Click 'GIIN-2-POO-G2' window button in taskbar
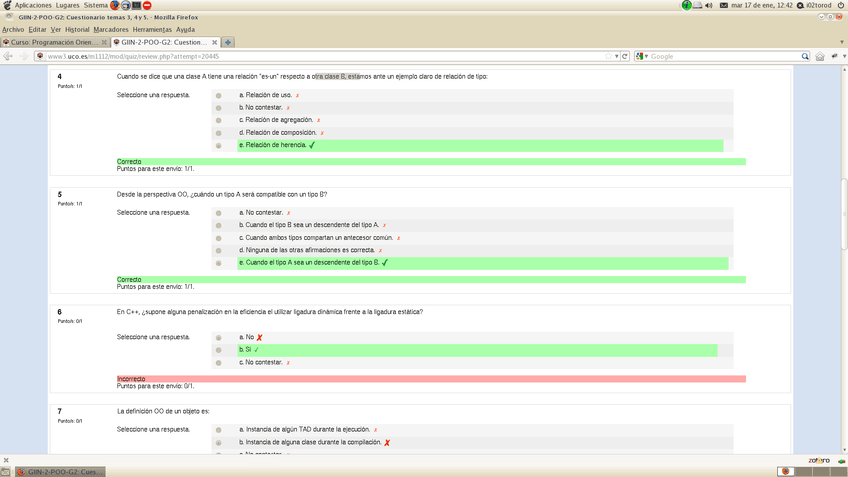The image size is (848, 477). pyautogui.click(x=58, y=471)
